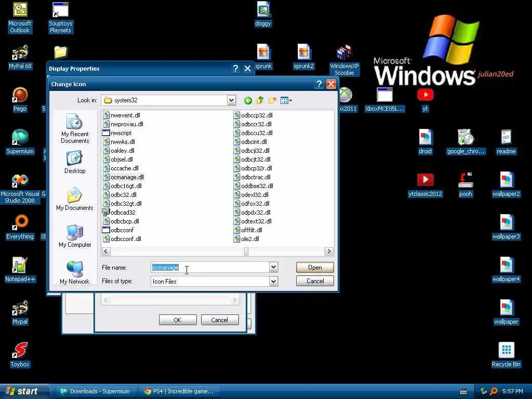This screenshot has width=532, height=399.
Task: Click the Change Icon help question button
Action: point(319,84)
